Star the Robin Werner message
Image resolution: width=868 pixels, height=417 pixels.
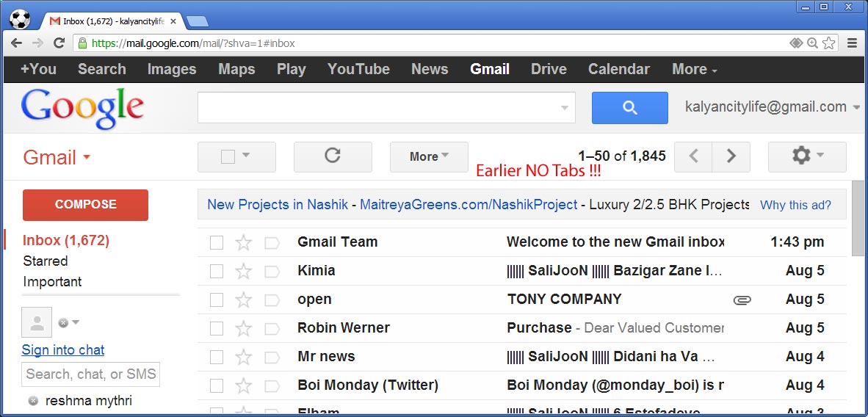click(244, 328)
